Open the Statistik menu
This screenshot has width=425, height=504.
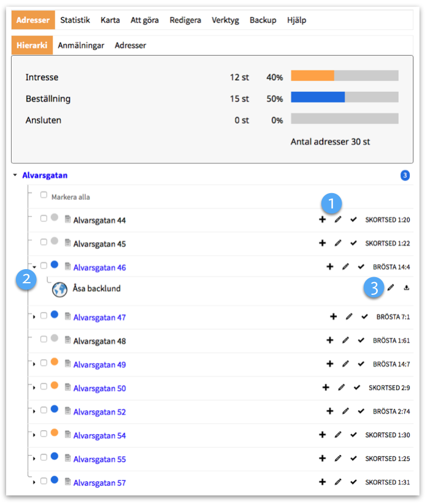75,20
